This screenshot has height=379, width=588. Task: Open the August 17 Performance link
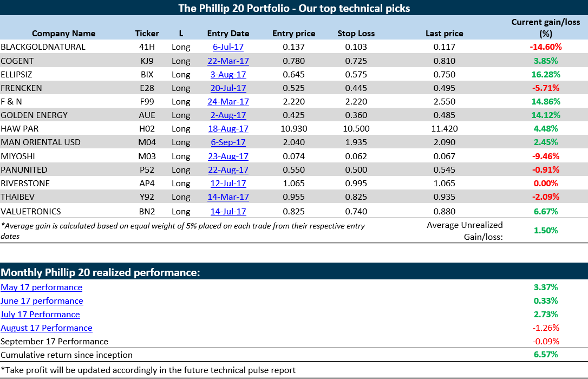click(x=47, y=328)
